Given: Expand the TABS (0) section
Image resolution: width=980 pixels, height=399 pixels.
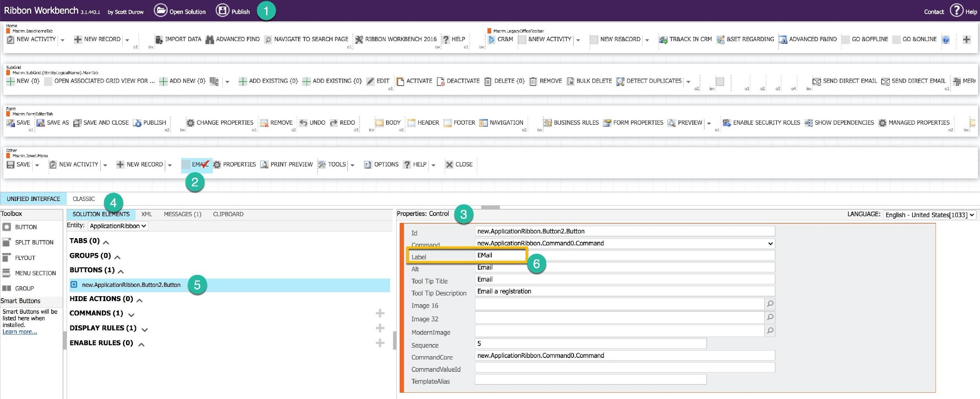Looking at the screenshot, I should (x=106, y=242).
